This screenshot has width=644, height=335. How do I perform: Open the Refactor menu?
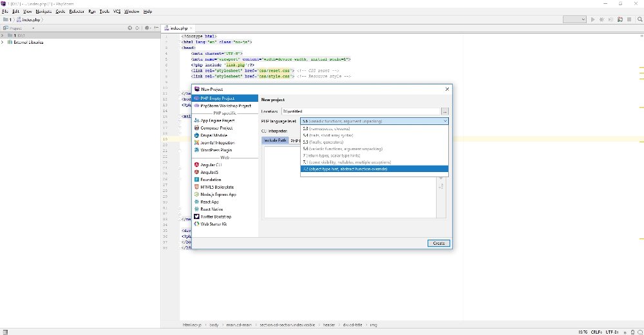76,12
